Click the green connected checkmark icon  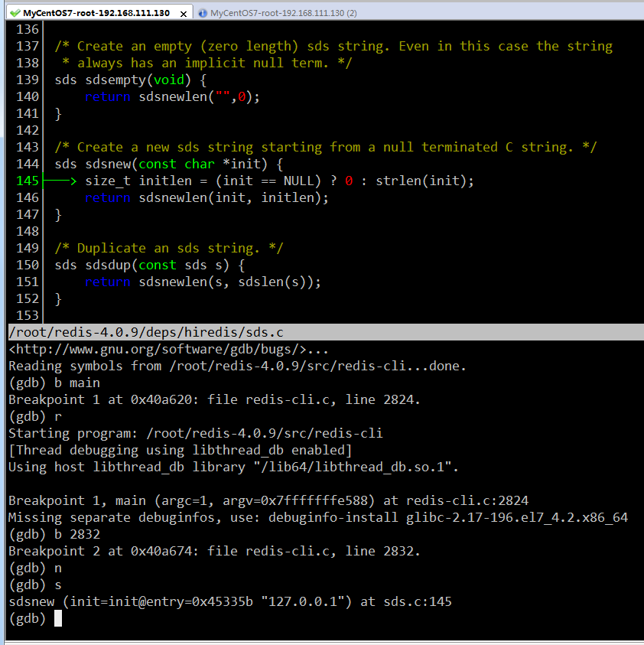point(15,13)
